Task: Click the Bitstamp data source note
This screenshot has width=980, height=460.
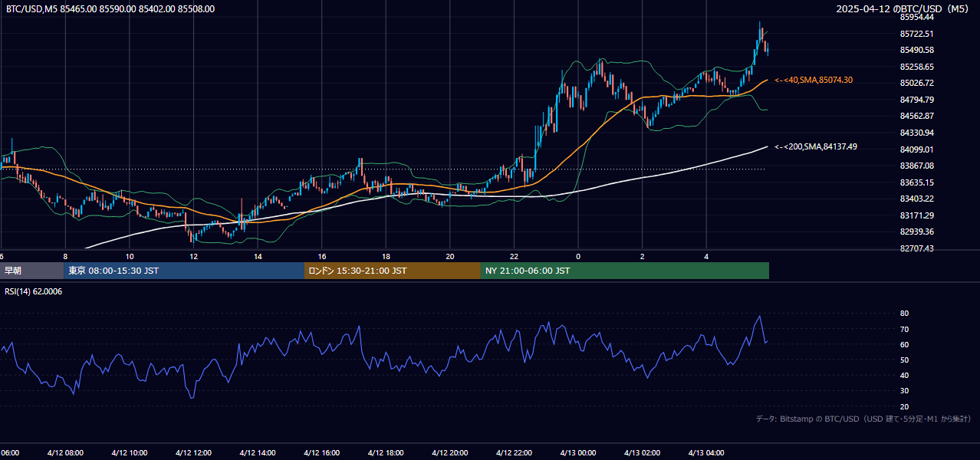Action: pyautogui.click(x=863, y=419)
